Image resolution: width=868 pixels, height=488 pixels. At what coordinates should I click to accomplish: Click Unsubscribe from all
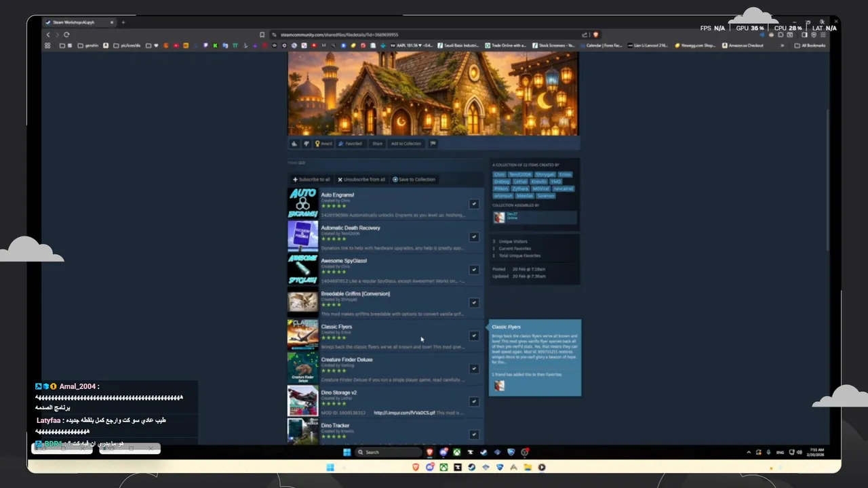(361, 180)
